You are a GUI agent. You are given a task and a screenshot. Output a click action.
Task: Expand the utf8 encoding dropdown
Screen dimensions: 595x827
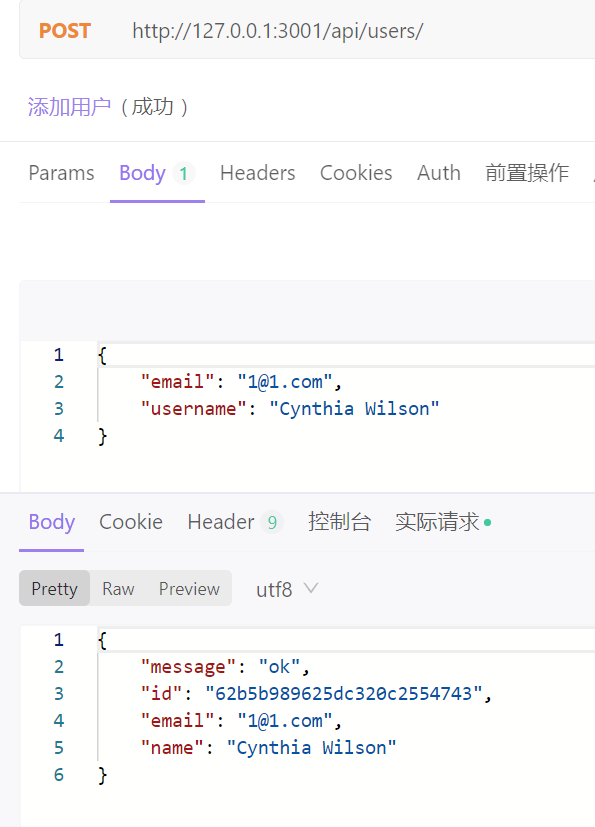[287, 589]
